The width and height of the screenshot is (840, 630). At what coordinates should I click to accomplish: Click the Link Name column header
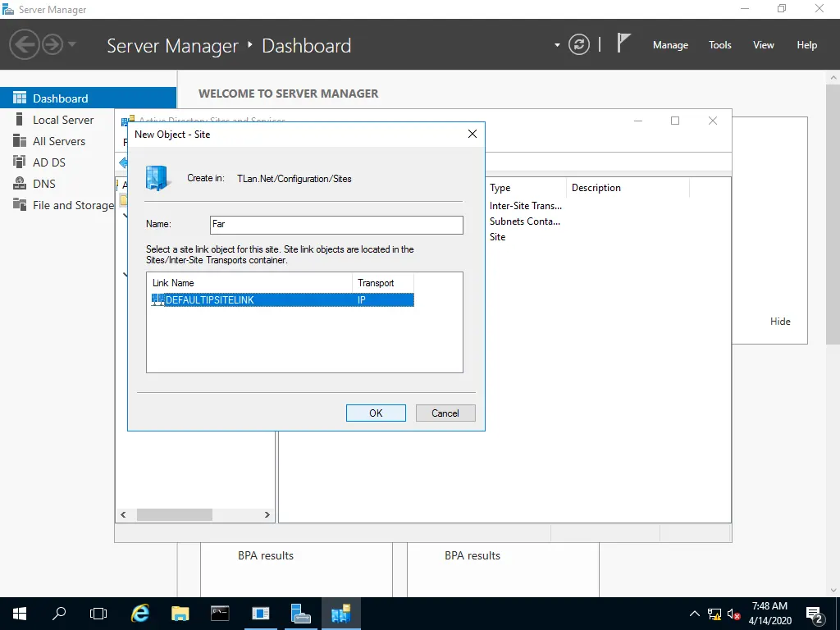click(249, 283)
